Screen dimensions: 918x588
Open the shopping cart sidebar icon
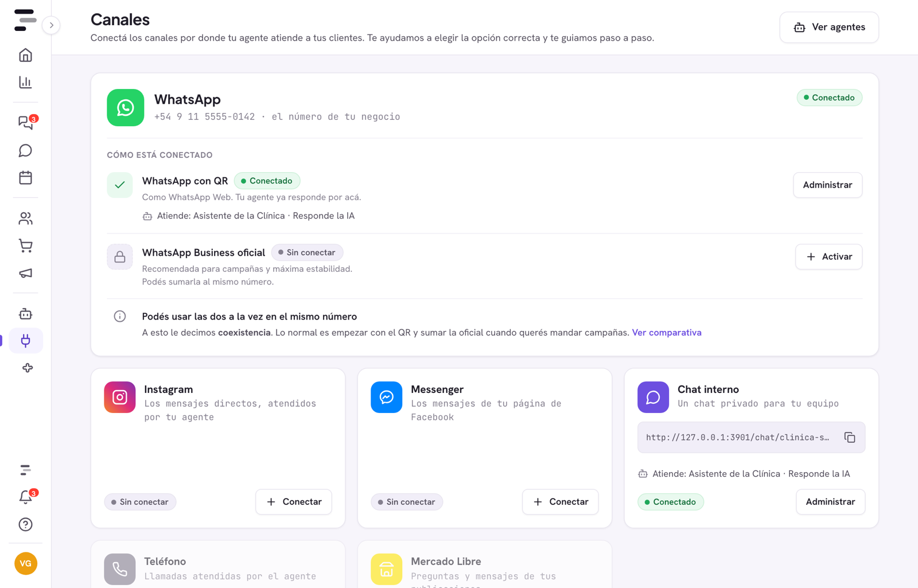coord(25,246)
